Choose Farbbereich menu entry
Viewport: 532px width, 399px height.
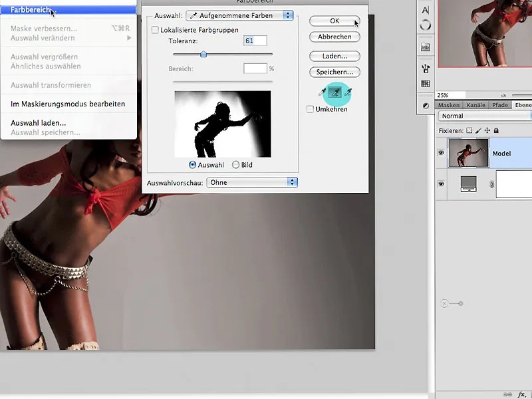point(68,9)
